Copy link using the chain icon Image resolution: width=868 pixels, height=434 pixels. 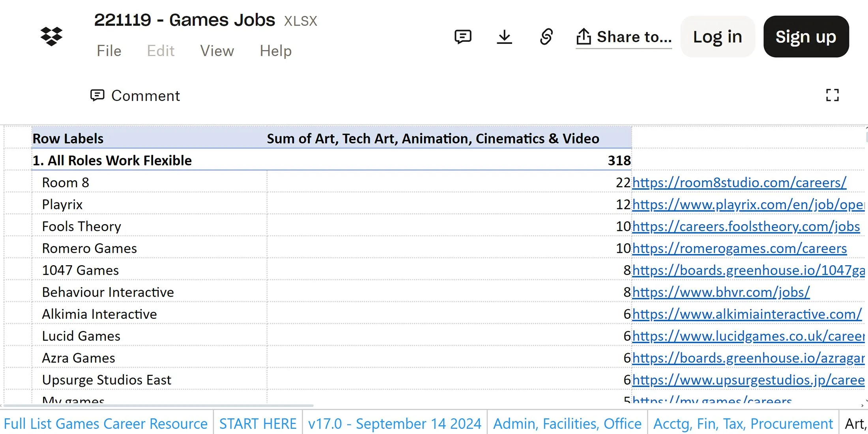tap(546, 37)
